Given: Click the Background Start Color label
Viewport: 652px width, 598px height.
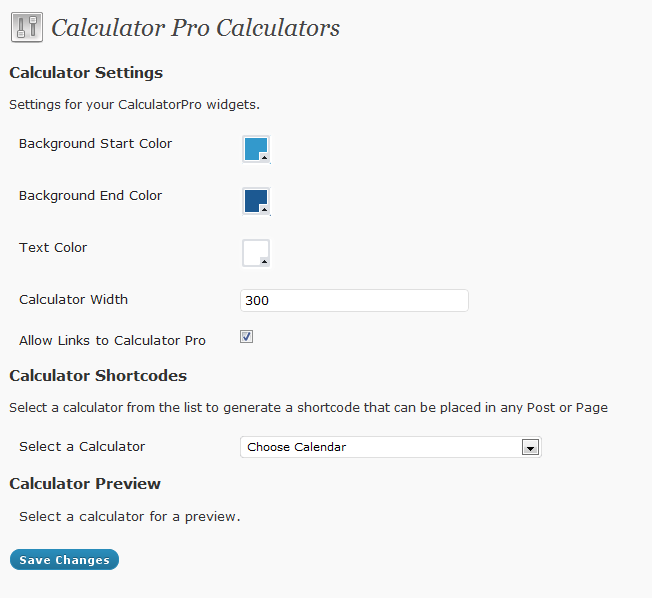Looking at the screenshot, I should [95, 143].
